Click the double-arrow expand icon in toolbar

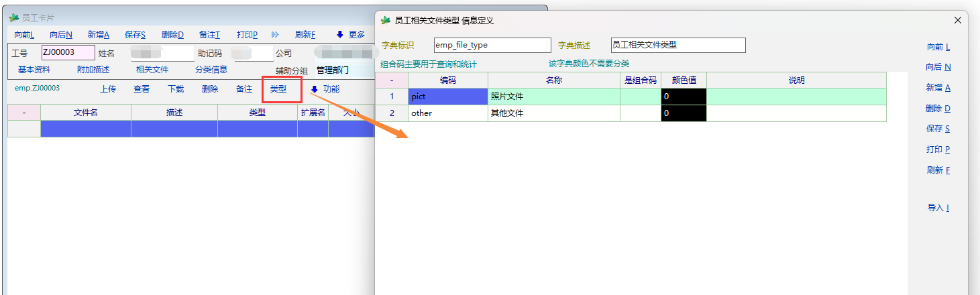275,35
